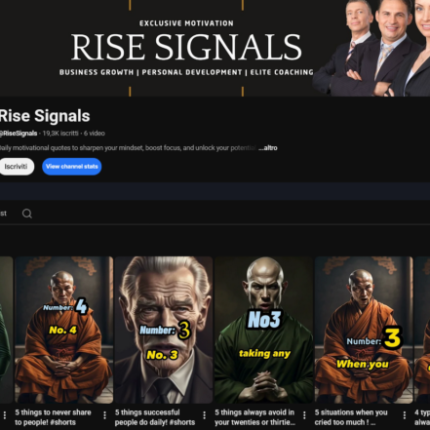Click the View channel stats button
The width and height of the screenshot is (430, 430).
72,166
